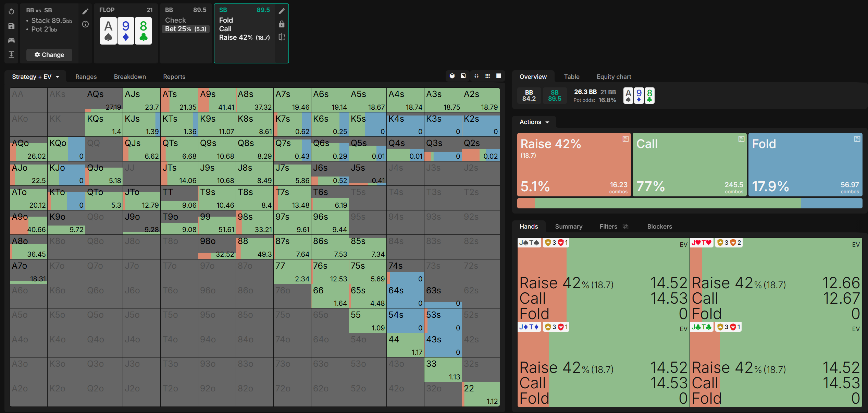Open the gamepad practice mode icon
Image resolution: width=868 pixels, height=413 pixels.
click(x=11, y=40)
